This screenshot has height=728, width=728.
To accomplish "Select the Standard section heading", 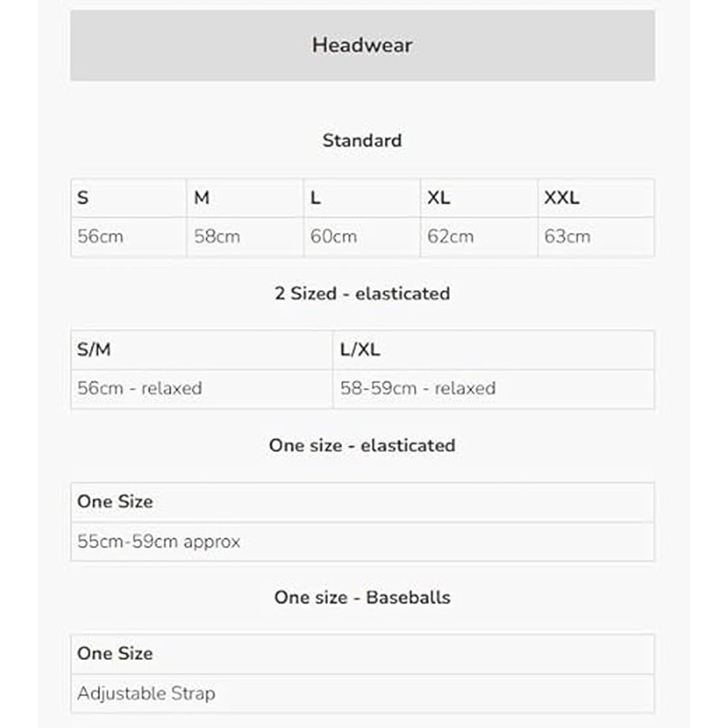I will tap(362, 141).
